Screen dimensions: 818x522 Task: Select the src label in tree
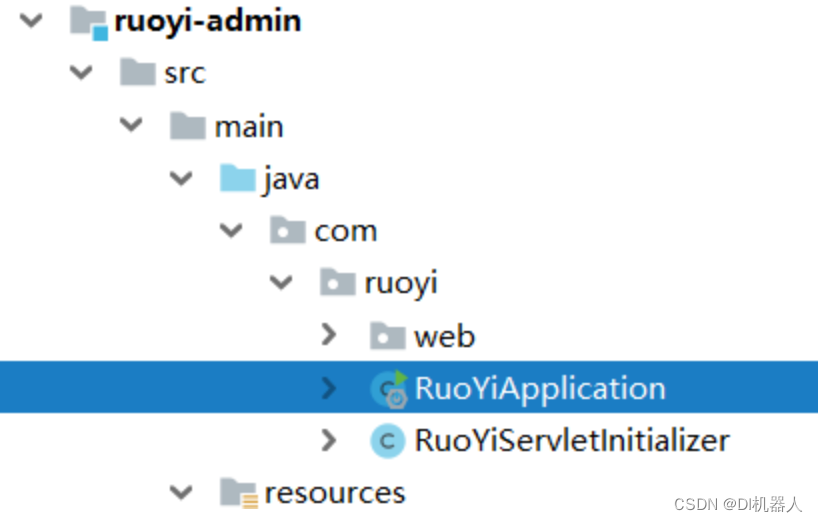pos(185,73)
